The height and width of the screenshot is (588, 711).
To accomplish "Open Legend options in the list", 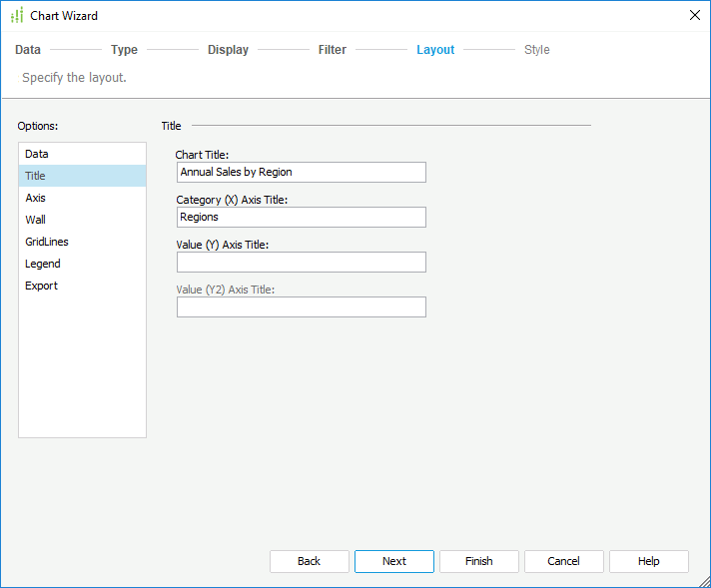I will click(x=43, y=264).
